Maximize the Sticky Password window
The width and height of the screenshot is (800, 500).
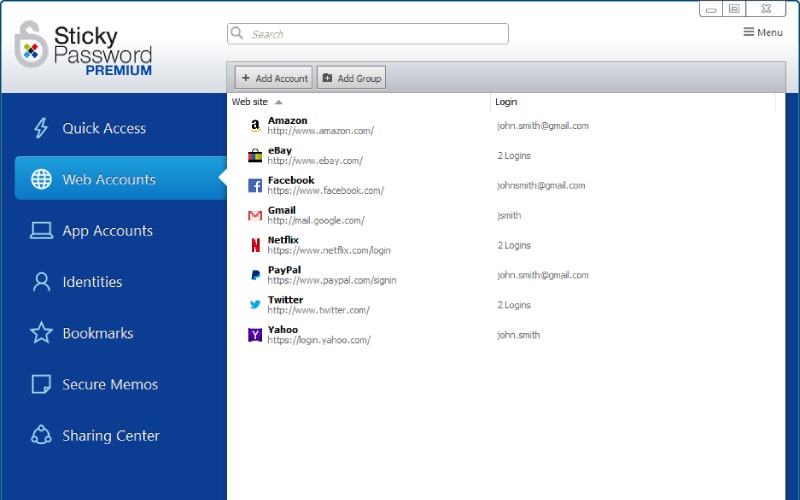pos(734,9)
